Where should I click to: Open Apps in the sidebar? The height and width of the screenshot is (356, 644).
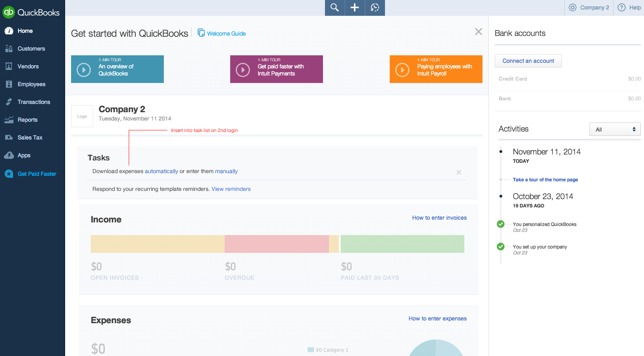tap(24, 155)
